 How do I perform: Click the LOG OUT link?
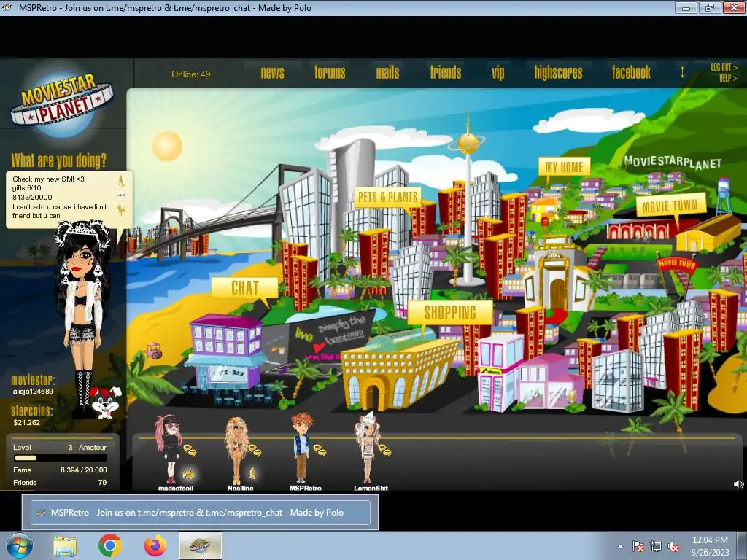pyautogui.click(x=724, y=68)
